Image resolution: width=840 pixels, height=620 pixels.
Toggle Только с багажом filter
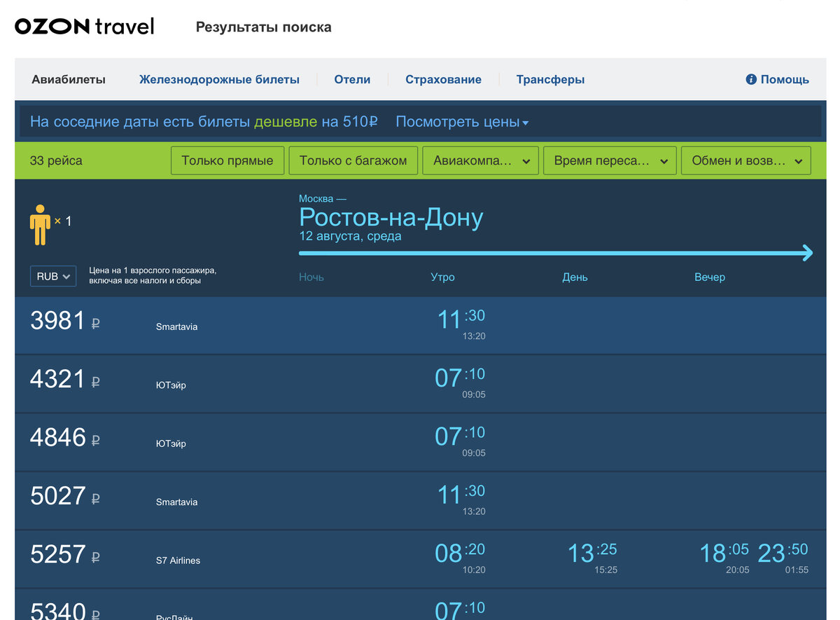(x=353, y=160)
